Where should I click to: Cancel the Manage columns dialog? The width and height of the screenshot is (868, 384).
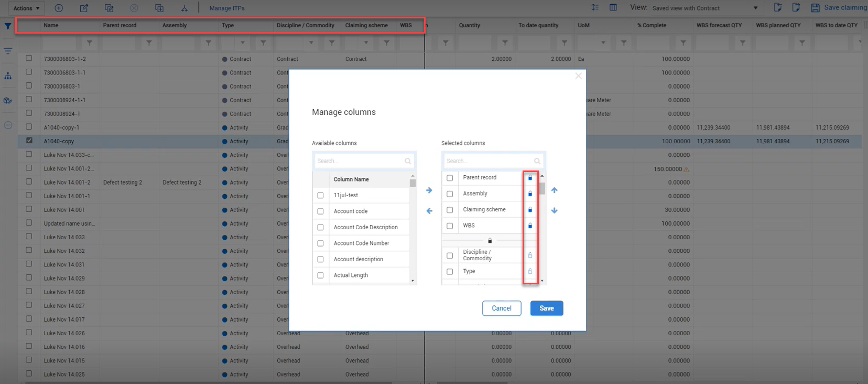[501, 308]
